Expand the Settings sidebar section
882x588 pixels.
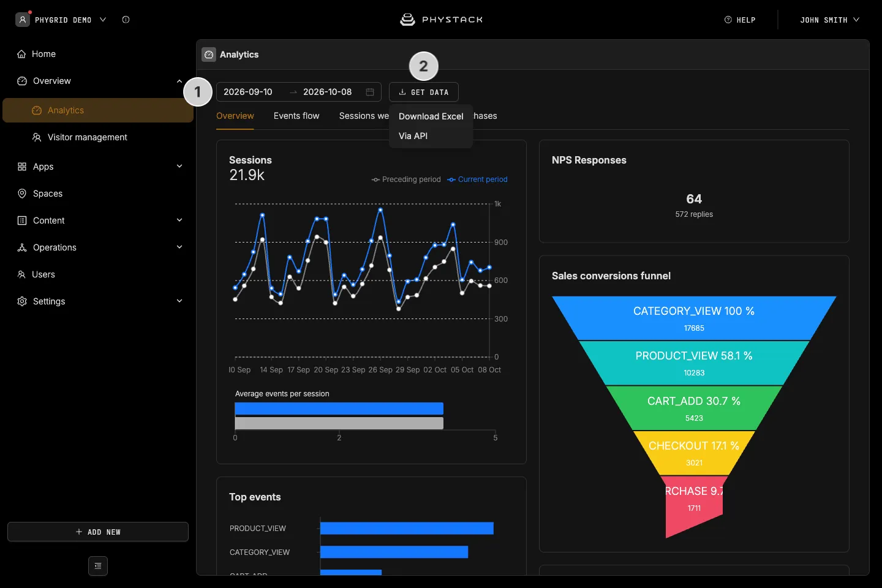pyautogui.click(x=179, y=301)
